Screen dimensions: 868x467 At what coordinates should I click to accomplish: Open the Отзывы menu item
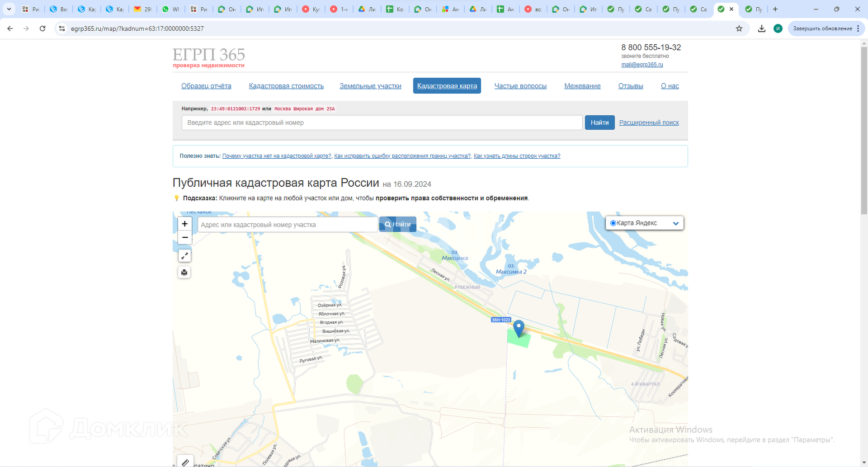631,86
